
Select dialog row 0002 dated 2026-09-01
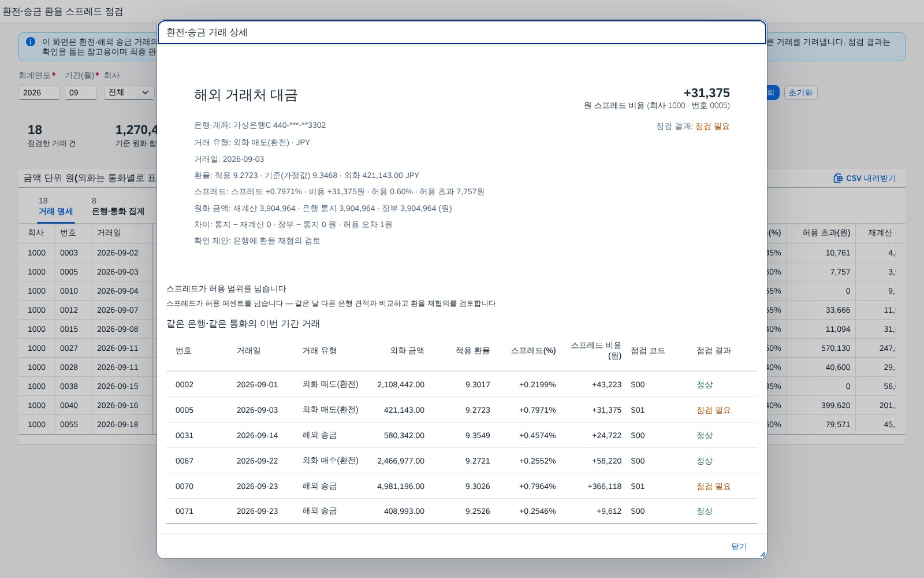[x=462, y=384]
